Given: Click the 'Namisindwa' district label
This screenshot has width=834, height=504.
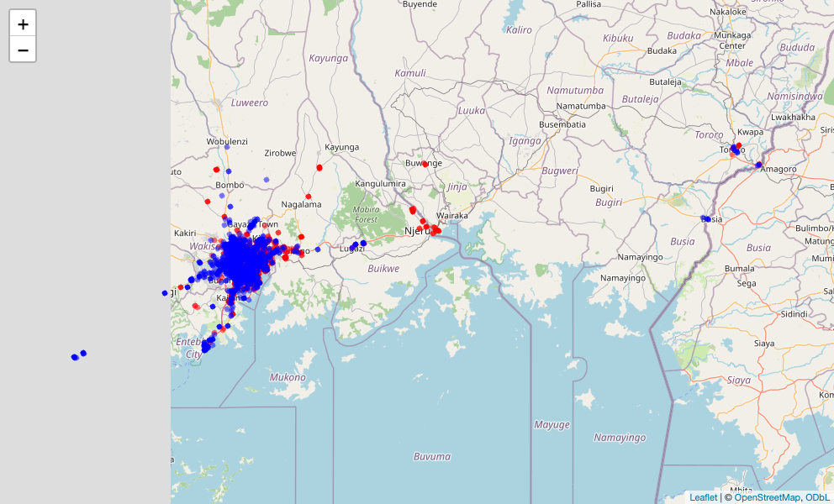Looking at the screenshot, I should (x=794, y=97).
